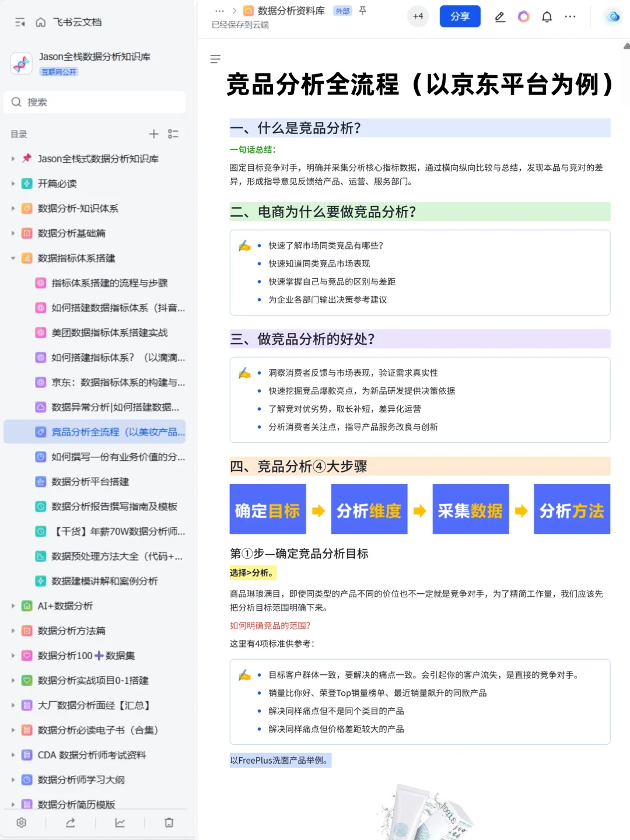630x840 pixels.
Task: Switch to edit mode with the pencil icon
Action: (x=500, y=17)
